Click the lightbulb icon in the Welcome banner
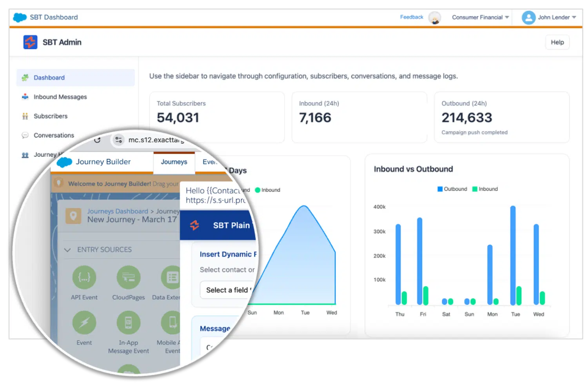 59,183
